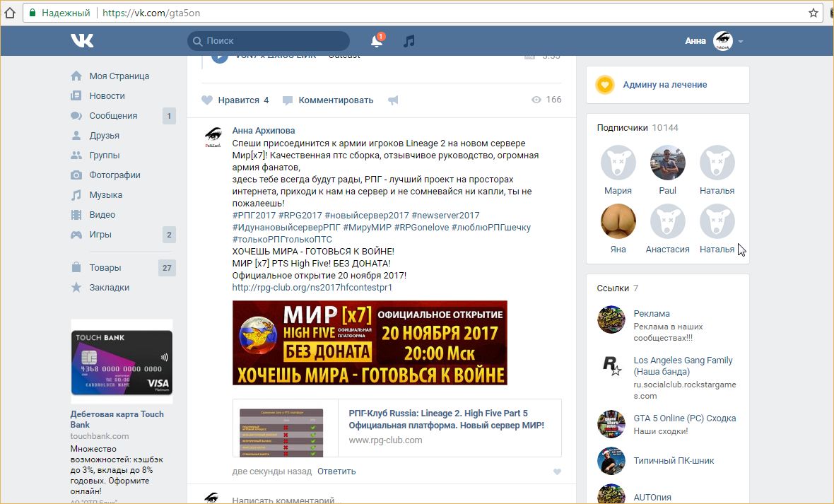Click hashtag #МируМИР

click(367, 227)
